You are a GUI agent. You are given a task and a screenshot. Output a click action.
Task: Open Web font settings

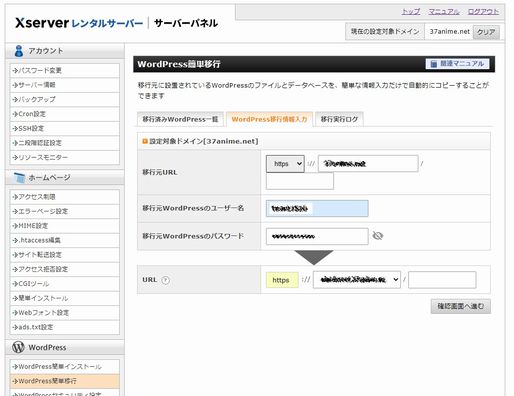65,313
